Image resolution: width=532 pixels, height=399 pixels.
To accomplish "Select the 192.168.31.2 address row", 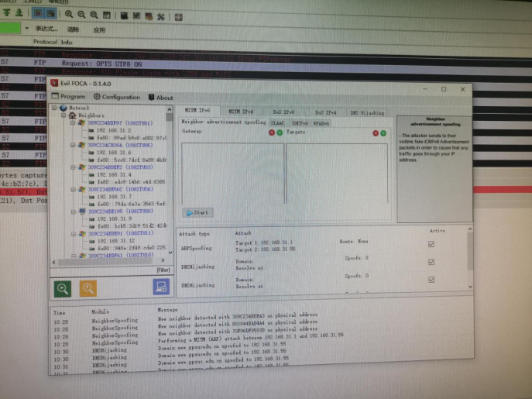I will (x=114, y=130).
